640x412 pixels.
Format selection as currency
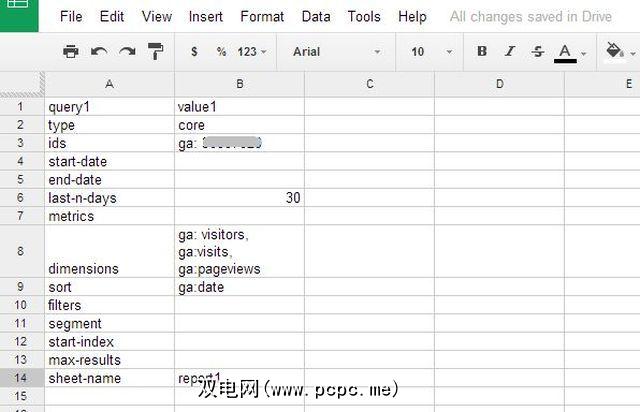click(194, 51)
